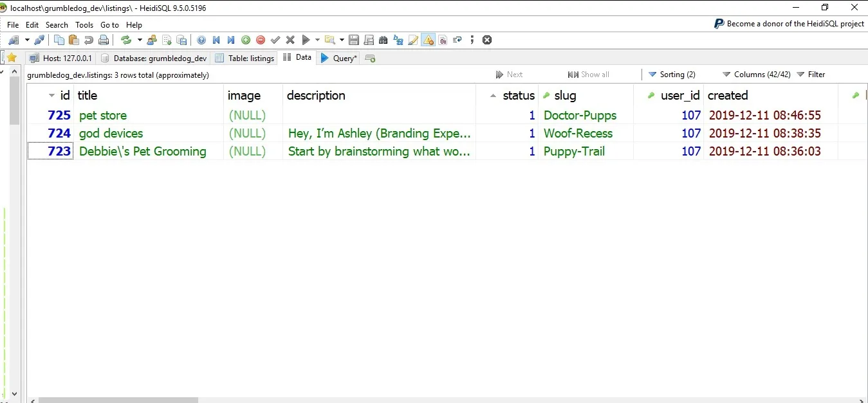Select the Data tab
Viewport: 868px width, 403px height.
coord(297,57)
